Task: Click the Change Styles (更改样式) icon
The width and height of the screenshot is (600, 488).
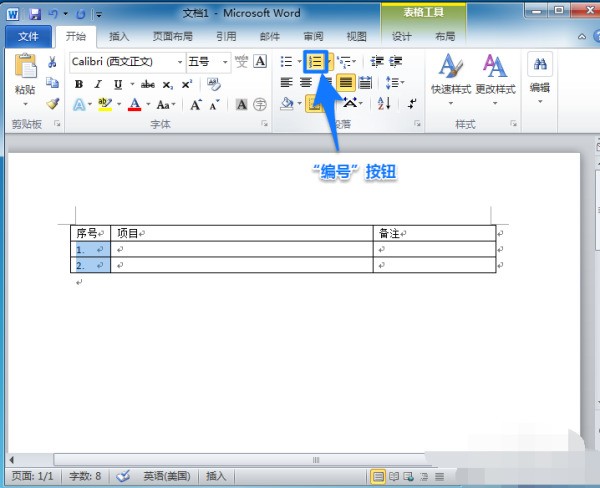Action: click(x=494, y=74)
